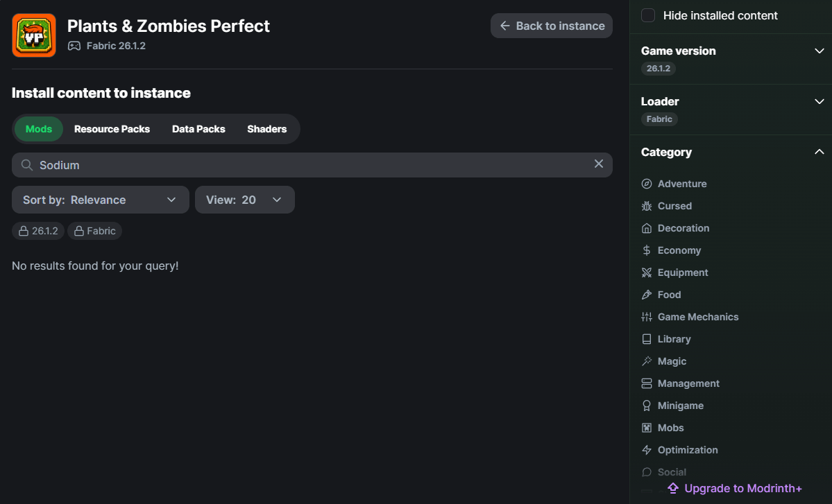The height and width of the screenshot is (504, 832).
Task: Click the Optimization lightning icon
Action: click(647, 450)
